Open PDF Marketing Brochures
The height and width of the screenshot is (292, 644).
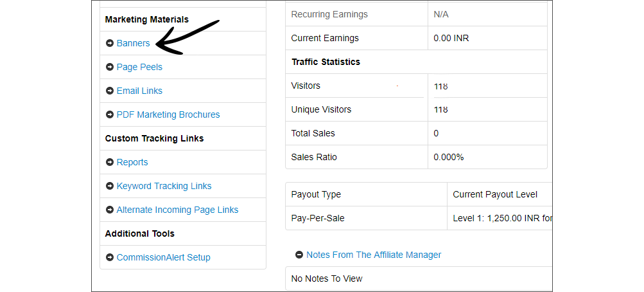tap(168, 115)
